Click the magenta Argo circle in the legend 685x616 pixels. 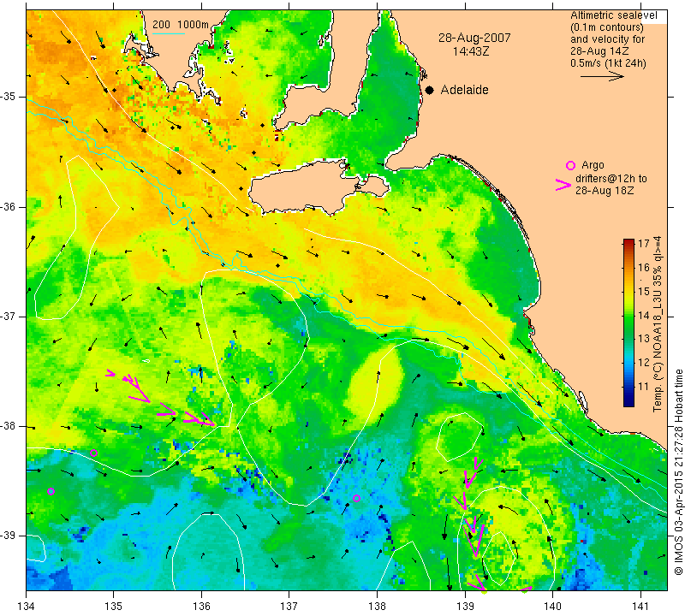[x=570, y=165]
